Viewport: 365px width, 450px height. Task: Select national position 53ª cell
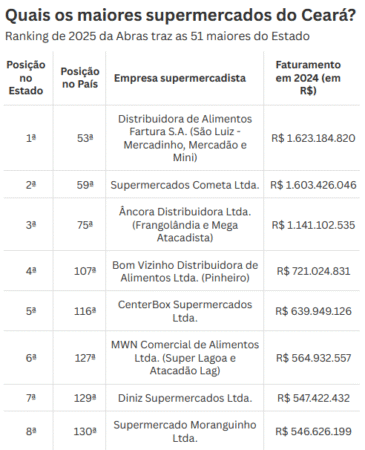(85, 138)
